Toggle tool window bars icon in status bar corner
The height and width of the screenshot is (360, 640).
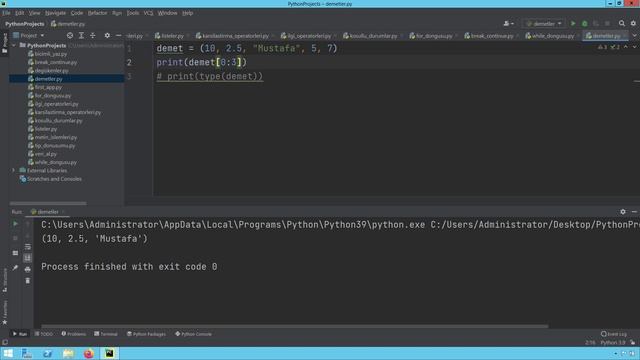tap(4, 342)
